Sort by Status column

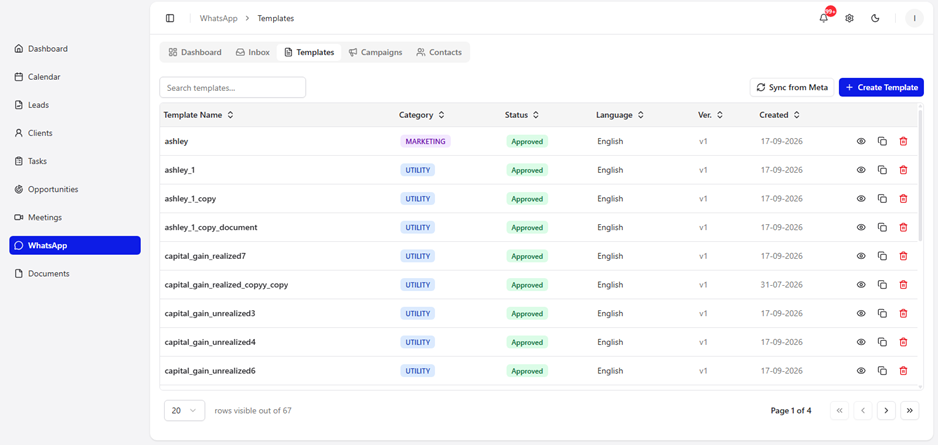point(522,115)
